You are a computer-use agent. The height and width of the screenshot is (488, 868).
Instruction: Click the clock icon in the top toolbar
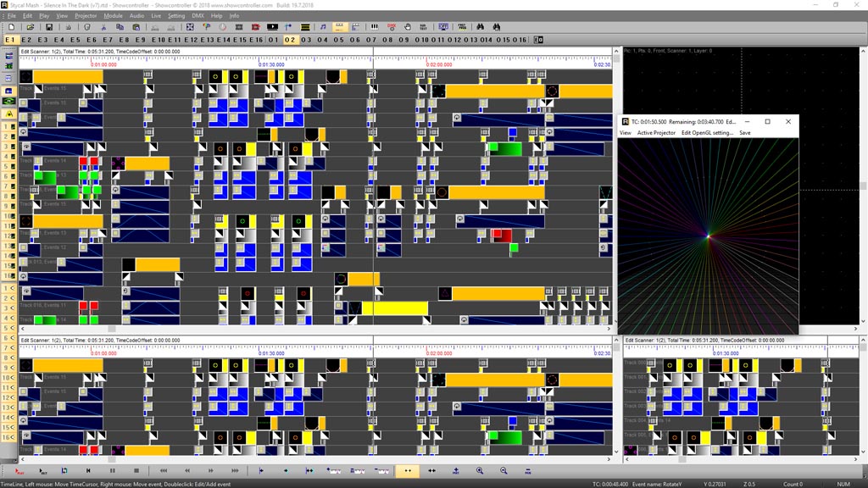[x=222, y=27]
